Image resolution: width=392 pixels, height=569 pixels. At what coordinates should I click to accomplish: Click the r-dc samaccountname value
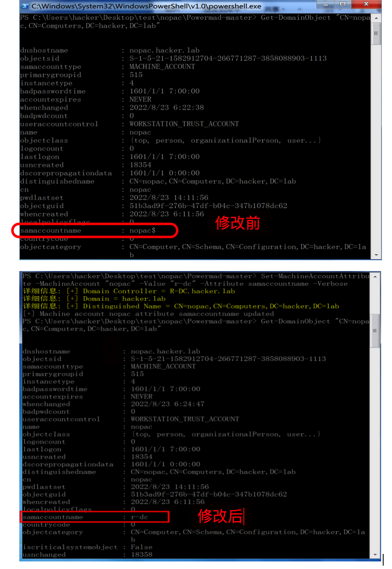click(139, 517)
